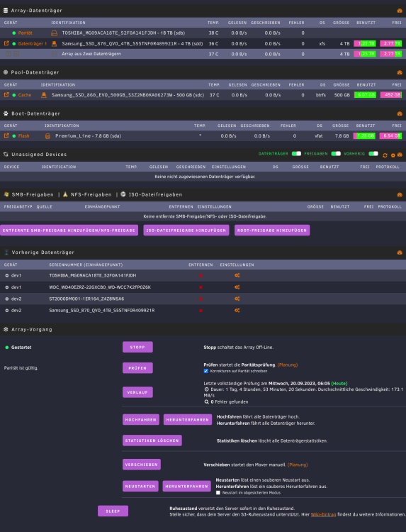Collapse dev2 Samsung_SSD_870_QVO row minus icon
This screenshot has width=406, height=532.
point(7,311)
